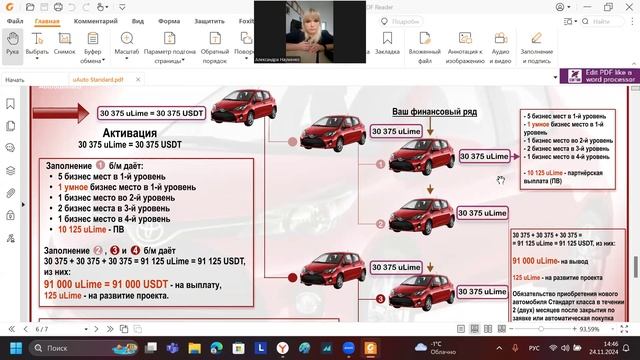Expand the Select (Выбрать) tool dropdown arrow
The width and height of the screenshot is (640, 360).
click(37, 59)
